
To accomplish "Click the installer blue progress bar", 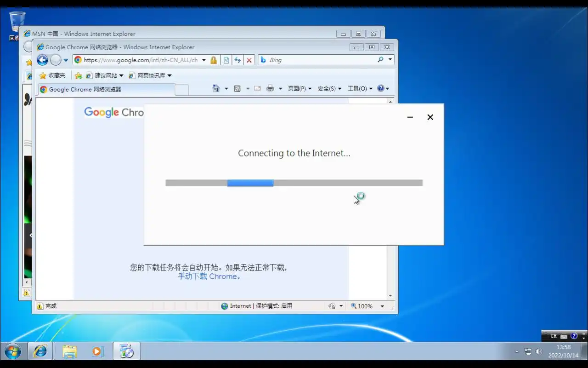I will click(250, 183).
